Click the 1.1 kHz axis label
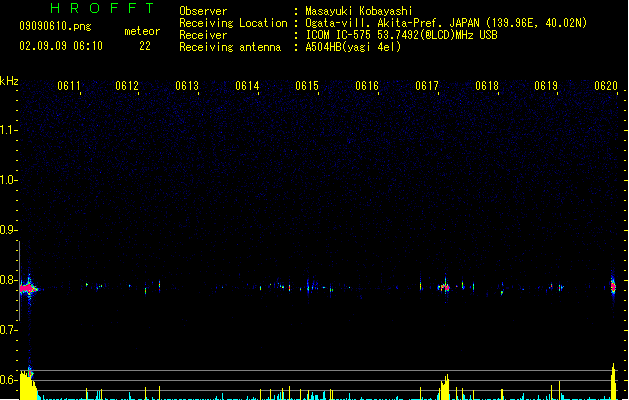Screen dimensions: 629x400 click(8, 130)
